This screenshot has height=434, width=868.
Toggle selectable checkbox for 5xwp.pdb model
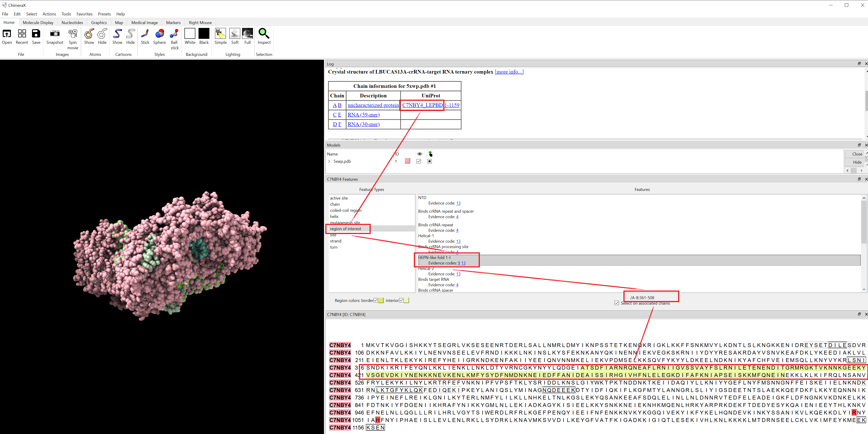[x=429, y=161]
